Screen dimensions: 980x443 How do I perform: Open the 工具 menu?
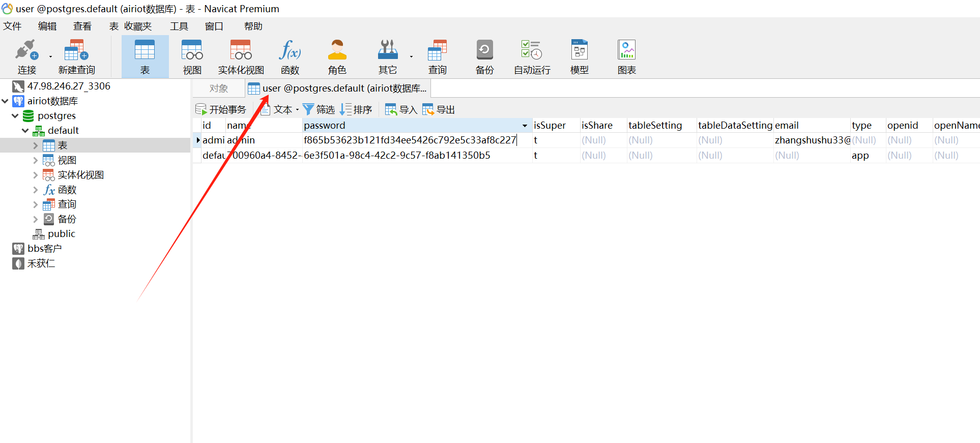tap(179, 26)
